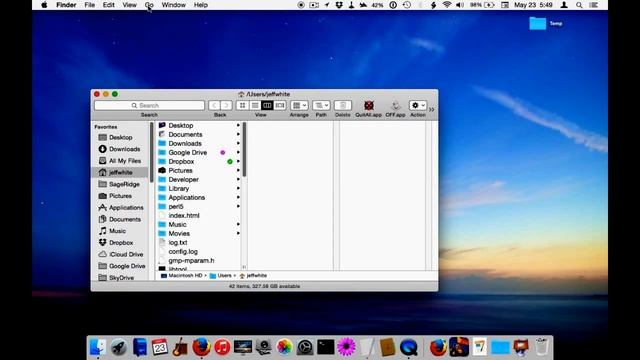Select Applications in Favorites sidebar

126,207
